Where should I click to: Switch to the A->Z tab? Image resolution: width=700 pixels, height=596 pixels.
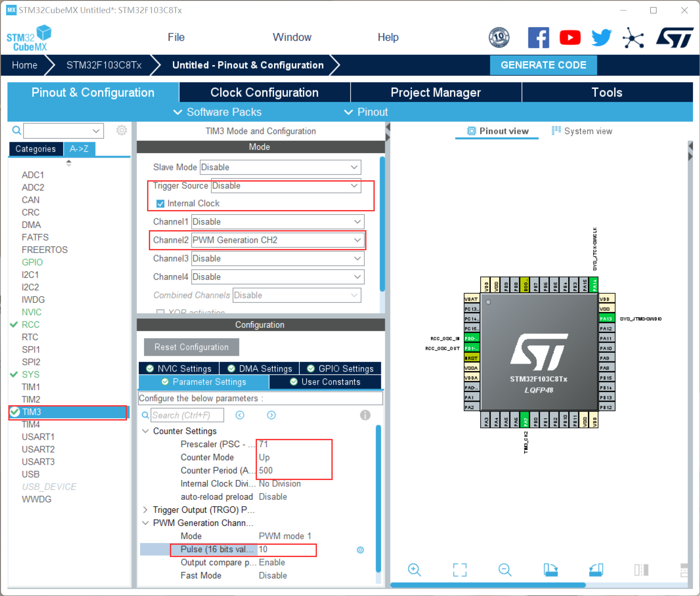pos(79,149)
